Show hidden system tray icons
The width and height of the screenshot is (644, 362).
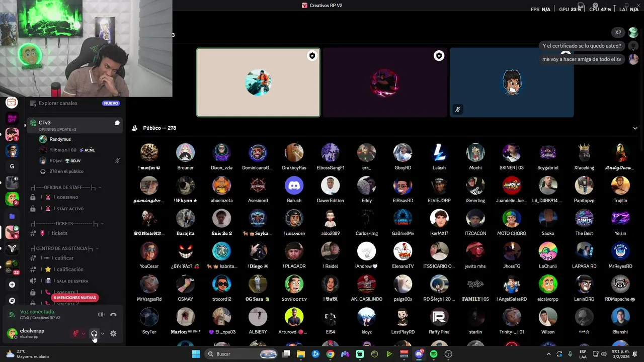548,354
